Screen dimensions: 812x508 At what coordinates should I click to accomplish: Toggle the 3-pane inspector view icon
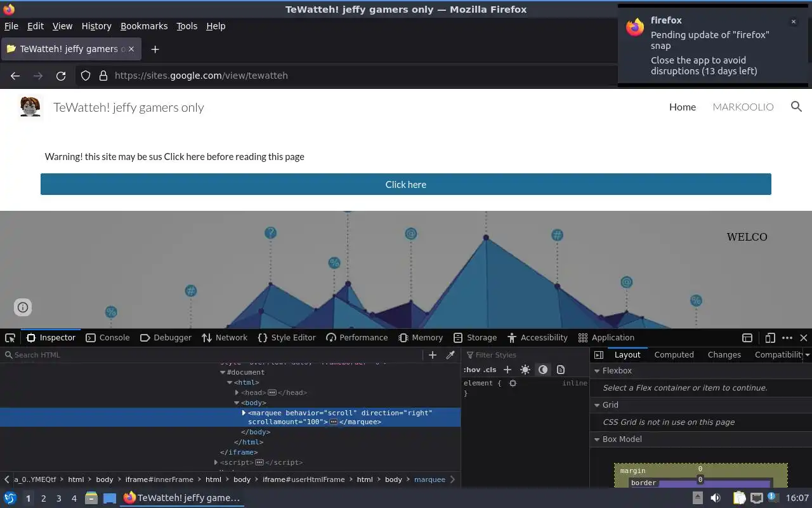pos(599,355)
